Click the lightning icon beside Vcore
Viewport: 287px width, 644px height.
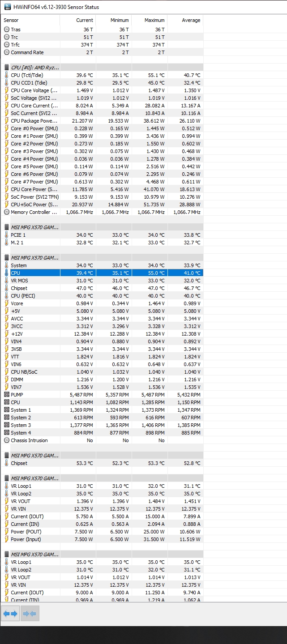click(6, 303)
